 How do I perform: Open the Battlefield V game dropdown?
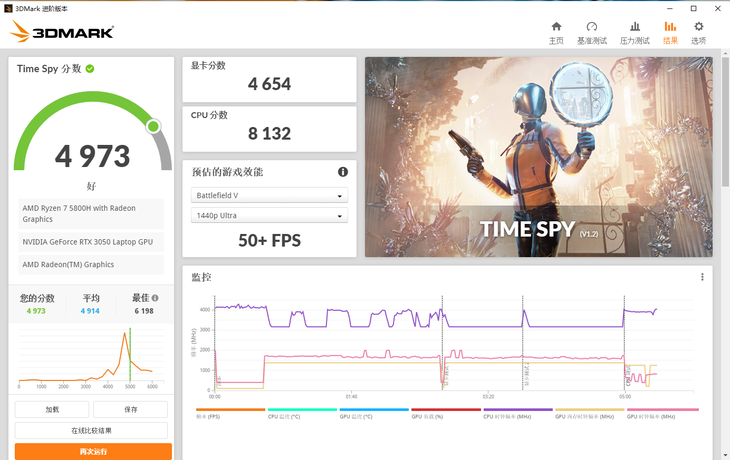[269, 195]
